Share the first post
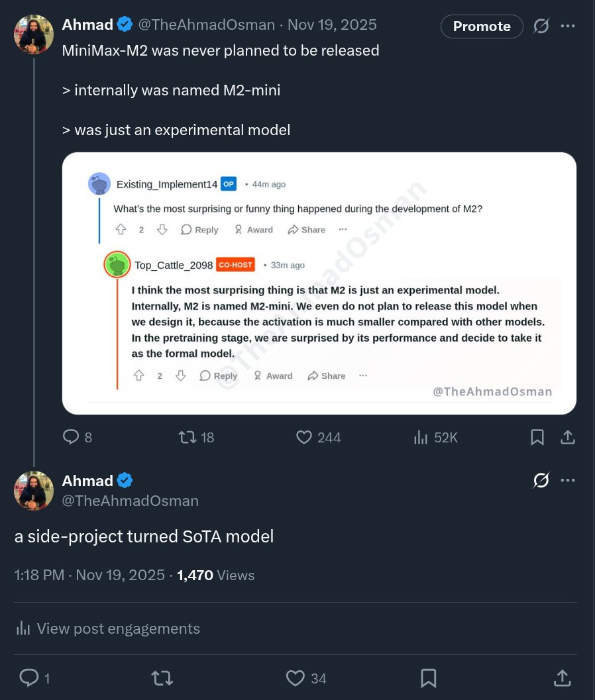This screenshot has height=700, width=595. click(x=568, y=437)
